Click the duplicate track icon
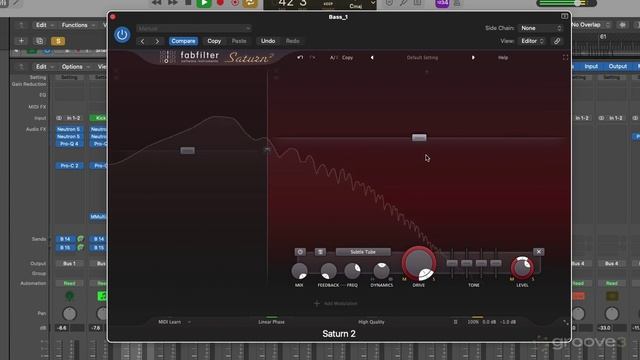The image size is (640, 360). pyautogui.click(x=40, y=41)
